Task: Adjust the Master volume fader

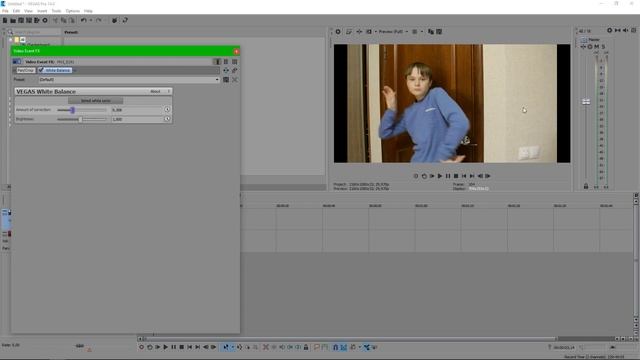Action: point(586,102)
